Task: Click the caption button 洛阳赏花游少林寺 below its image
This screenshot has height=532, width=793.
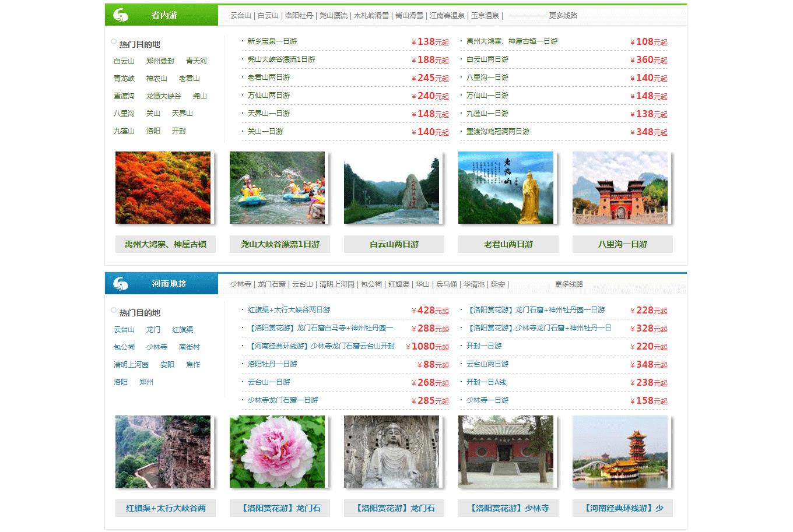Action: [x=508, y=508]
